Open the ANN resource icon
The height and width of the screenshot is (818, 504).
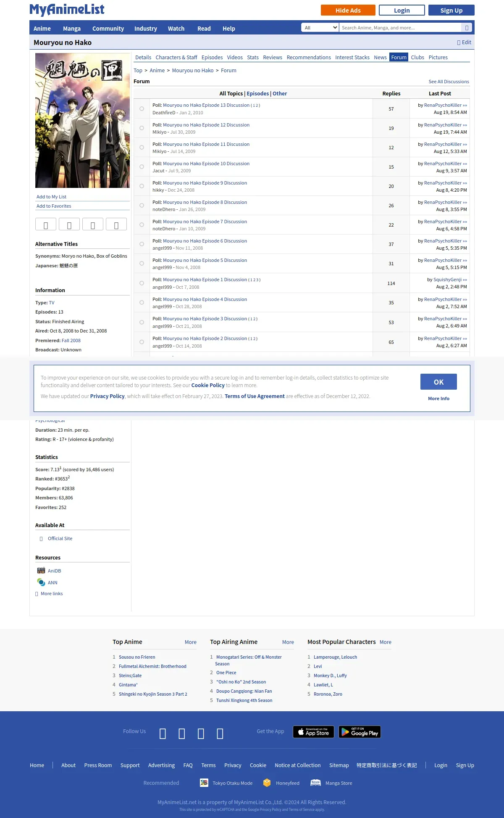click(41, 582)
